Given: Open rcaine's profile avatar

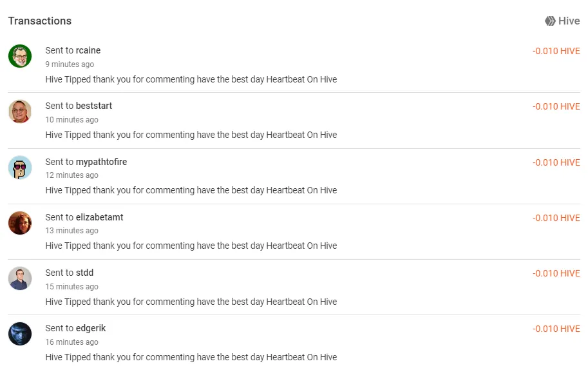Looking at the screenshot, I should 20,56.
